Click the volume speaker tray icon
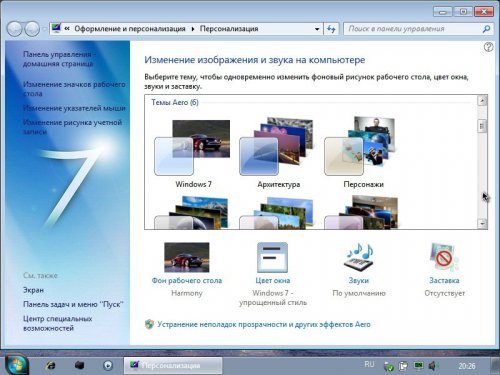This screenshot has width=500, height=375. click(x=432, y=366)
